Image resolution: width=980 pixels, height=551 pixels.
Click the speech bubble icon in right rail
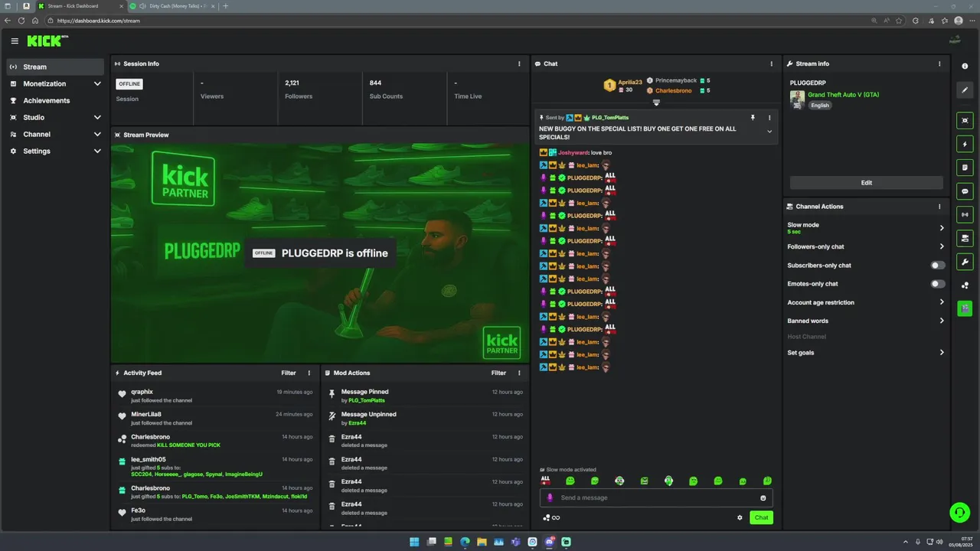point(965,191)
